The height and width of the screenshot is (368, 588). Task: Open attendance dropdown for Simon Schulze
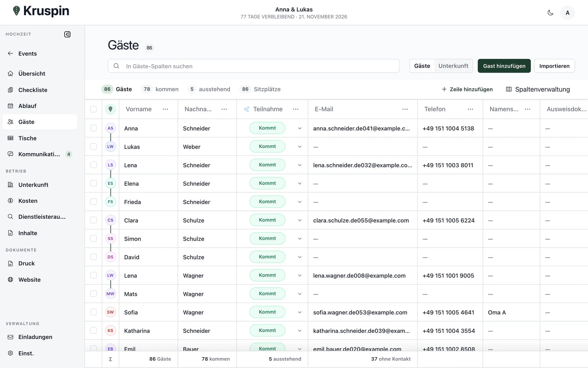point(300,239)
